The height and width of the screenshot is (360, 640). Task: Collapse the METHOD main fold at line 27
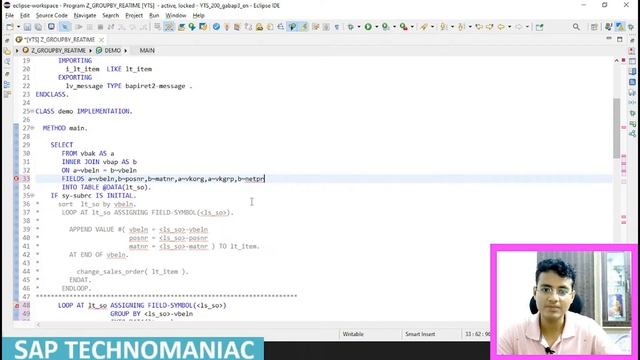click(32, 128)
